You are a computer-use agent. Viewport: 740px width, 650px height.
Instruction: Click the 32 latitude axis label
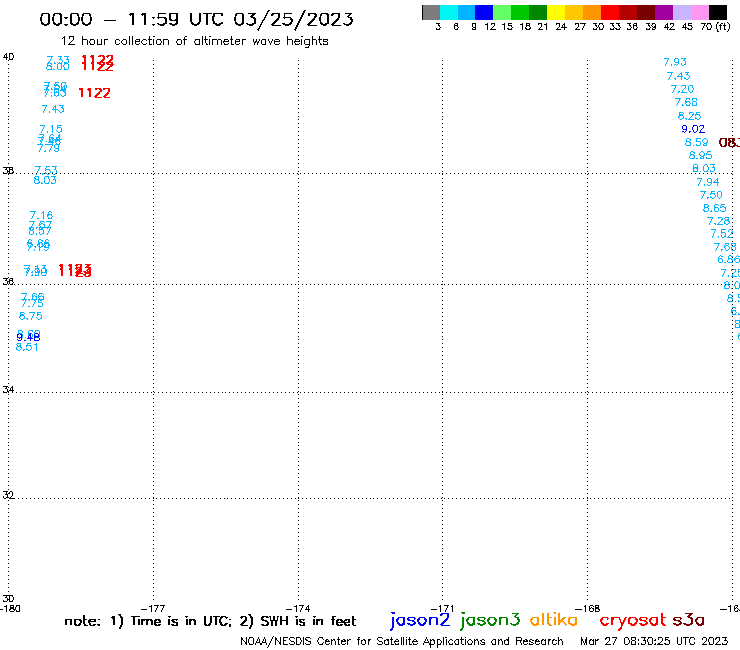8,495
